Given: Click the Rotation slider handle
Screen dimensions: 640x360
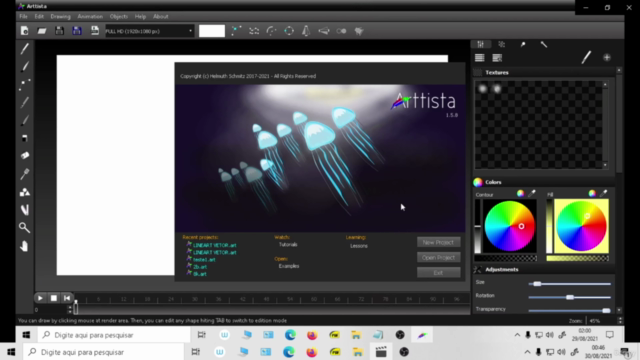Looking at the screenshot, I should point(570,297).
